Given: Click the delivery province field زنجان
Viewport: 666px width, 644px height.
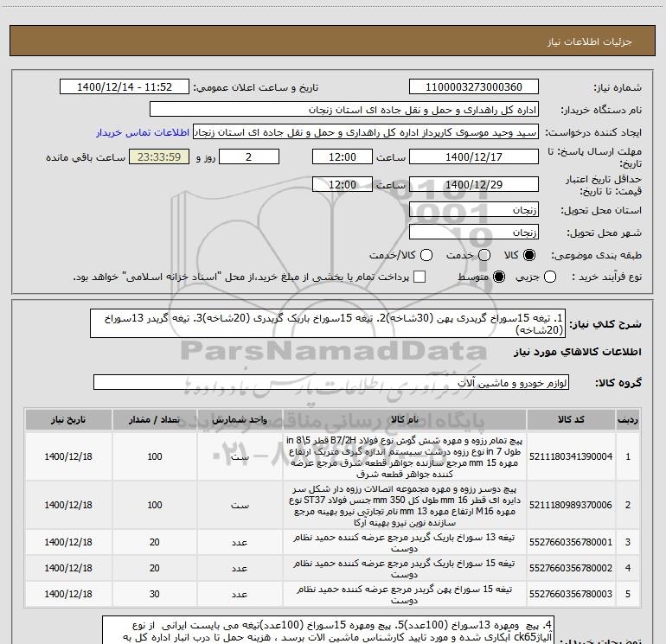Looking at the screenshot, I should coord(474,210).
